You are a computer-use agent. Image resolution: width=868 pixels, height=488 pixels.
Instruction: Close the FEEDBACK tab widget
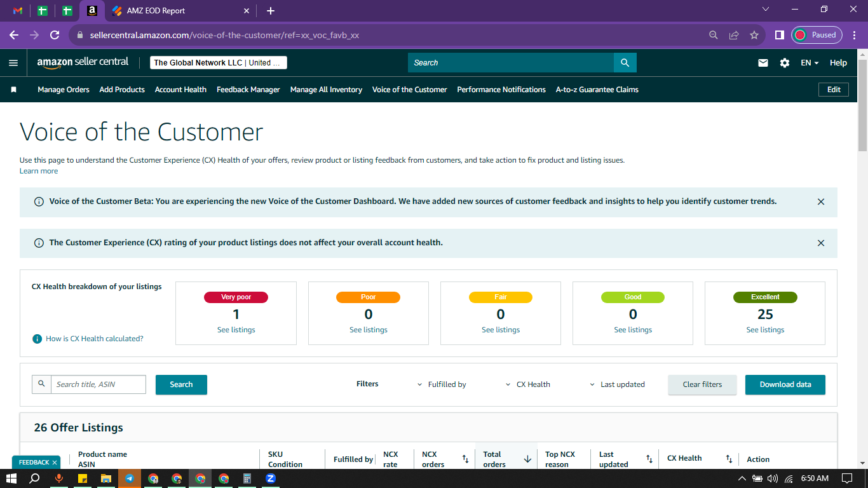(x=55, y=463)
